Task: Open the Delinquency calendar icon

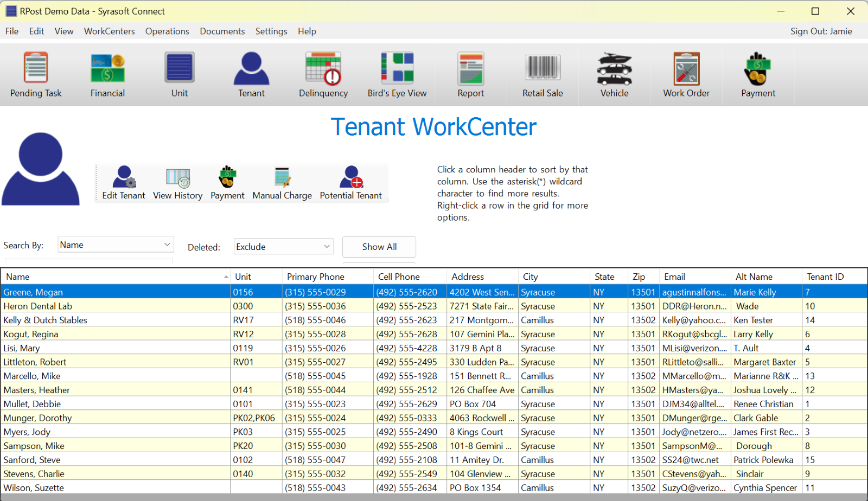Action: click(x=323, y=75)
